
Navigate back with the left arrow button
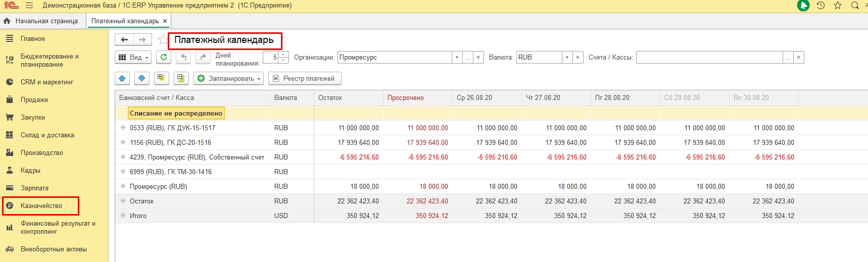tap(124, 40)
